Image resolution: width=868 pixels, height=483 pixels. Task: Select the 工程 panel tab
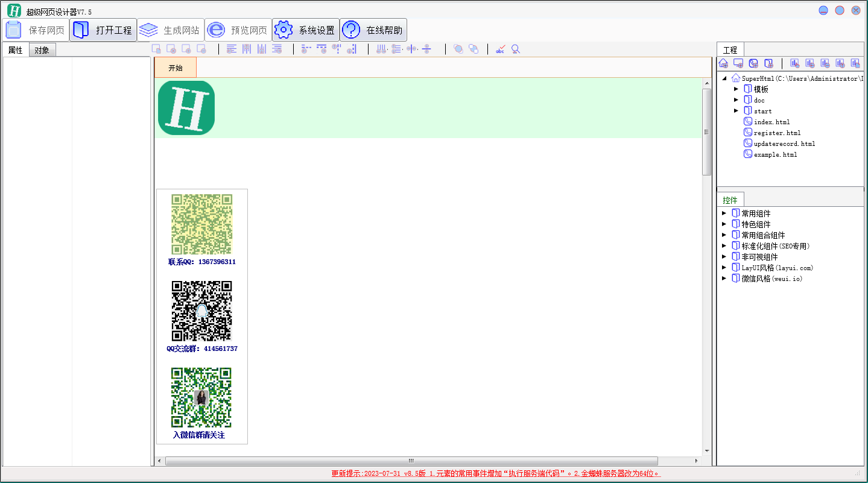click(x=730, y=49)
